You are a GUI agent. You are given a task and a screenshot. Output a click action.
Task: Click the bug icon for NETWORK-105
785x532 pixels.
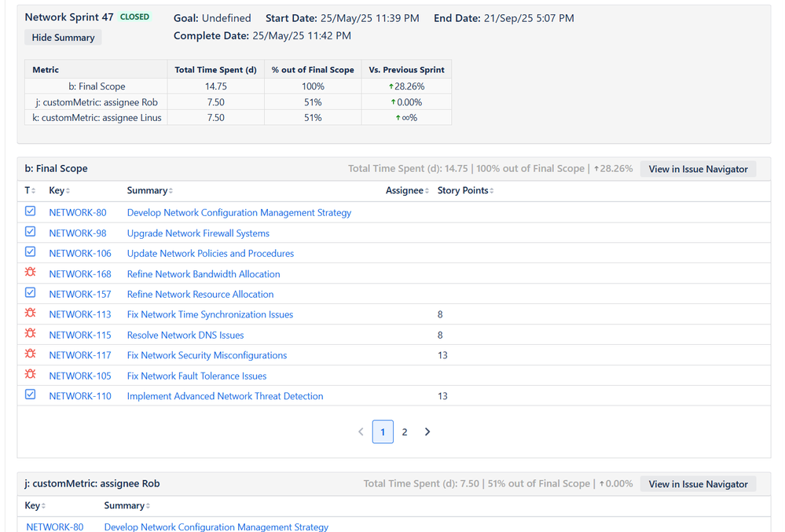click(30, 374)
